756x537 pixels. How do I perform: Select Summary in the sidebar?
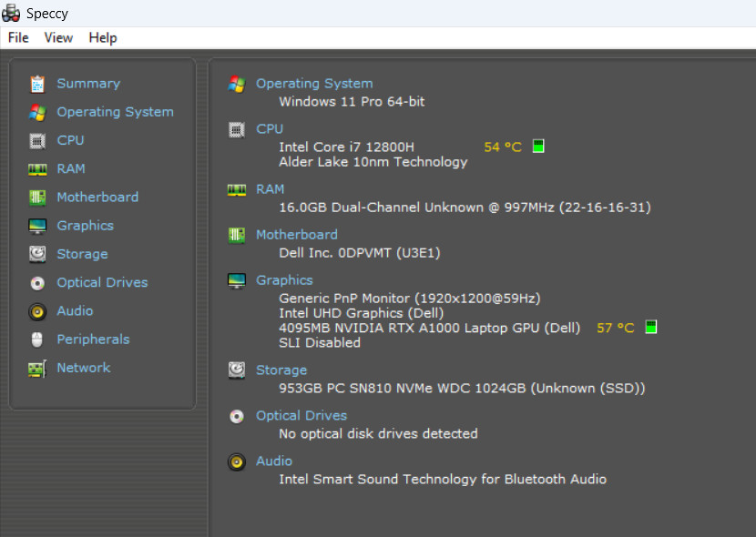[88, 84]
